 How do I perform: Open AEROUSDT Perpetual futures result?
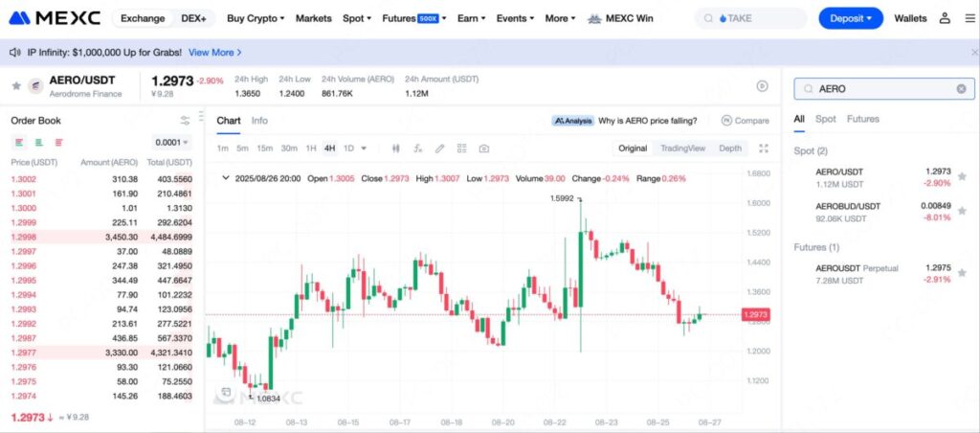point(881,274)
